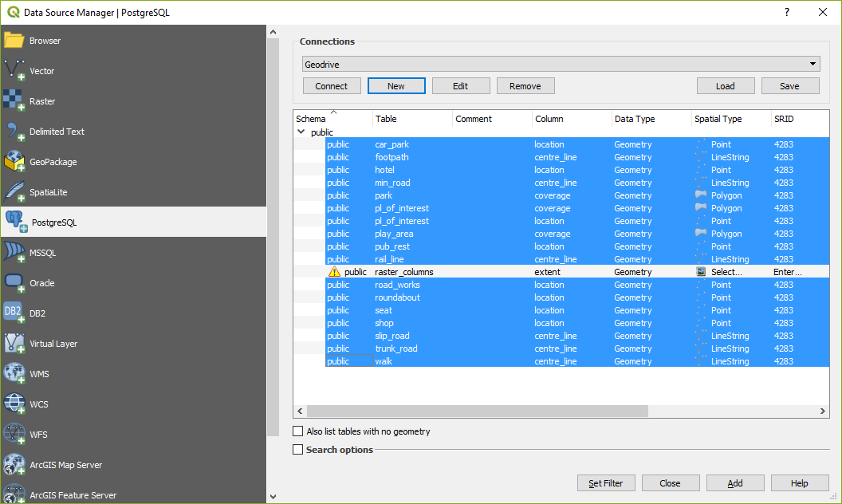Click the Delimited Text comma icon

[x=14, y=131]
